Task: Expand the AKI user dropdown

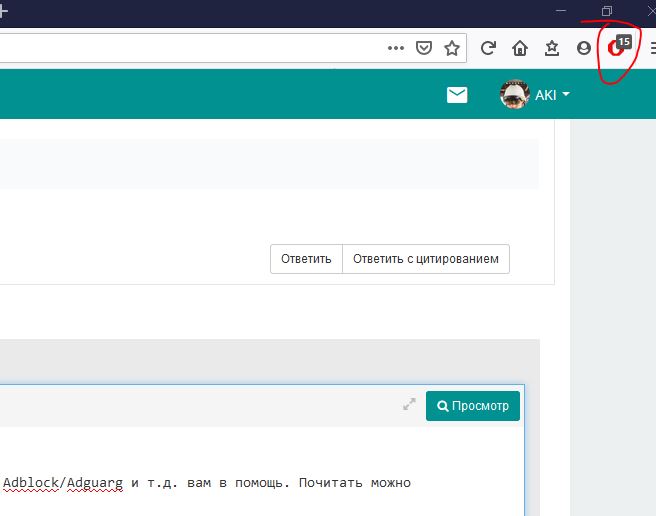Action: click(x=566, y=95)
